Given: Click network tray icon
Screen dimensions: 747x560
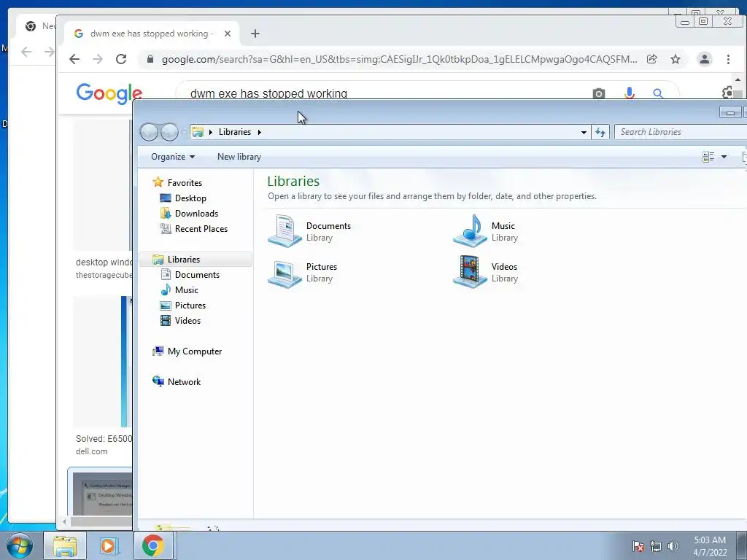Looking at the screenshot, I should pos(656,546).
